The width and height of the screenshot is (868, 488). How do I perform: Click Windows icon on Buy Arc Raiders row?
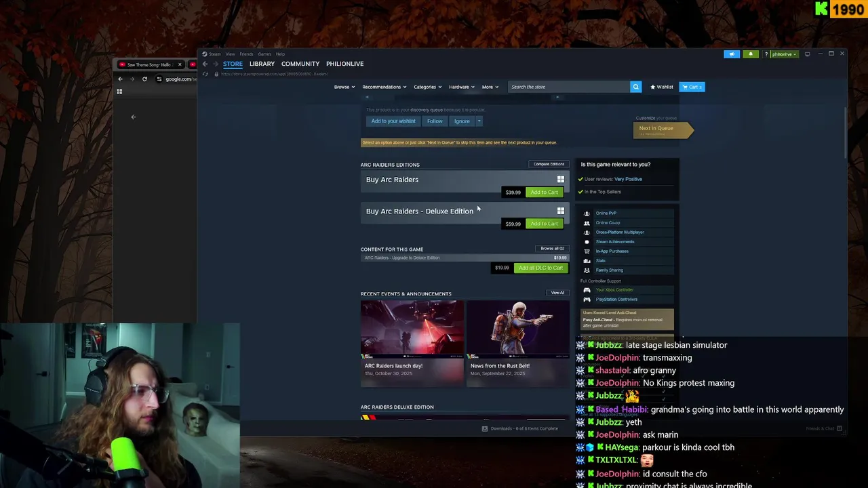[561, 180]
